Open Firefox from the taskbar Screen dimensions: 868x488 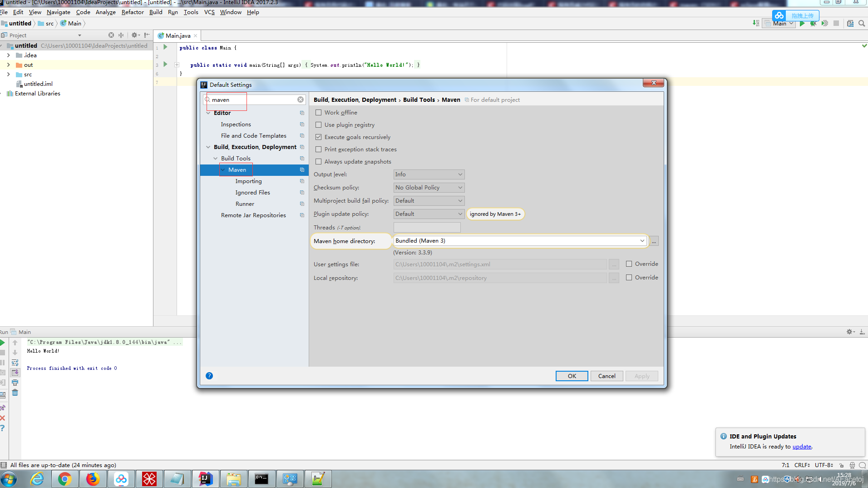click(93, 479)
